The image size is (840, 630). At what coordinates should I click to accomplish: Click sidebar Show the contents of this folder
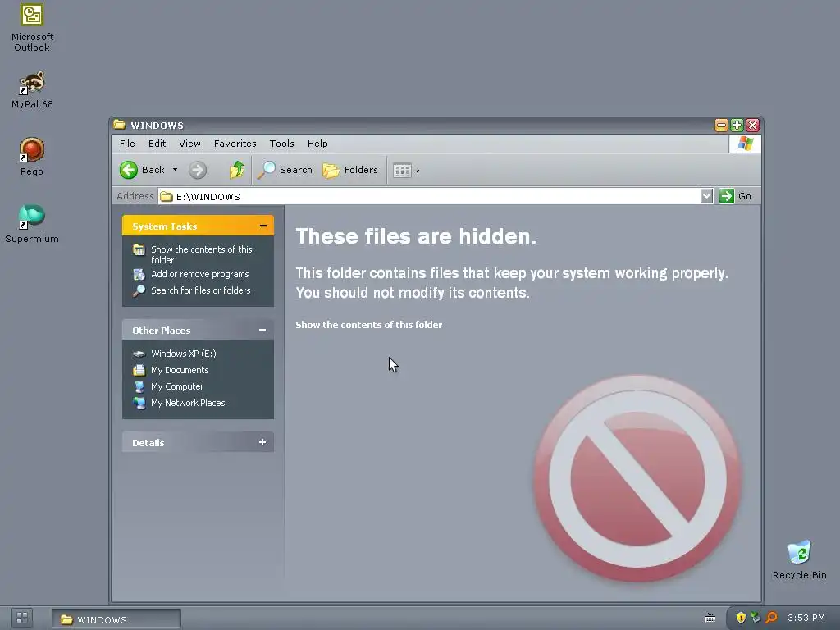(202, 254)
